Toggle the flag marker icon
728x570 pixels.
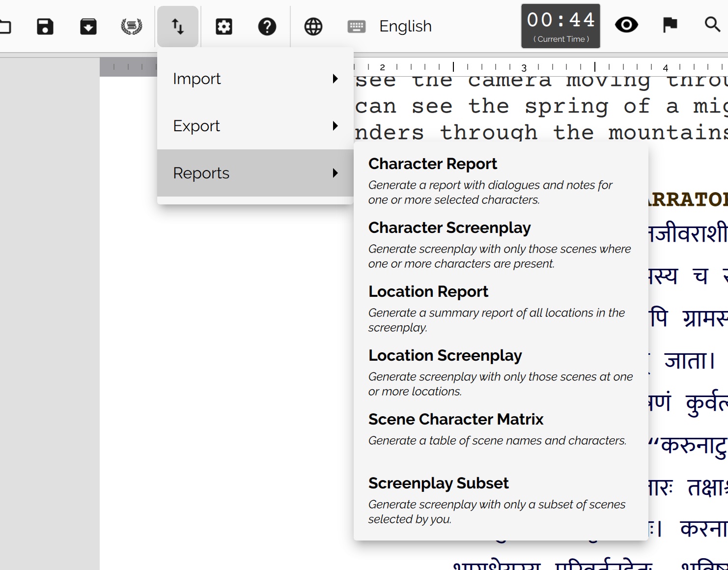(x=669, y=24)
